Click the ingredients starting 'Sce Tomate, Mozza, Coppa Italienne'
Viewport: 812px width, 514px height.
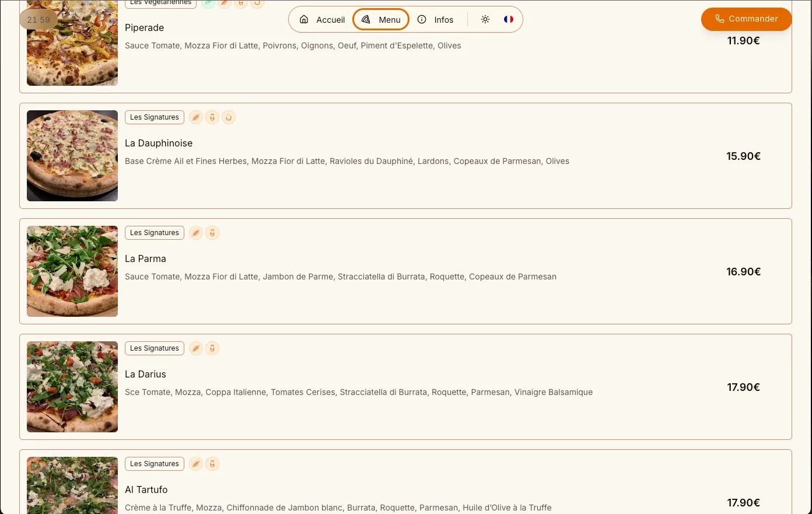click(x=359, y=392)
